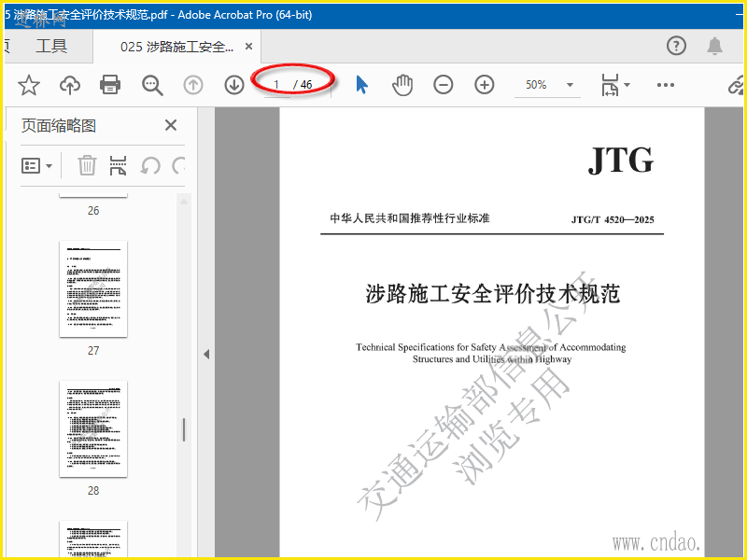Click the page number input field
Screen dimensions: 747x560
pyautogui.click(x=276, y=85)
